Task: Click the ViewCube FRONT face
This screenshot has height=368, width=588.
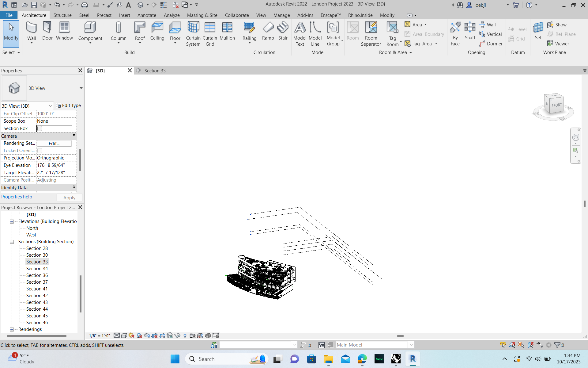Action: point(556,105)
